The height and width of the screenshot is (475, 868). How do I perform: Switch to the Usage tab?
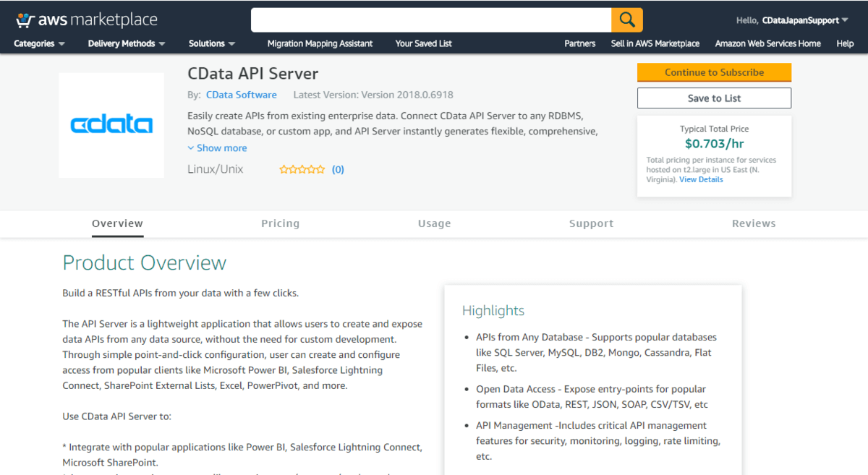click(434, 223)
